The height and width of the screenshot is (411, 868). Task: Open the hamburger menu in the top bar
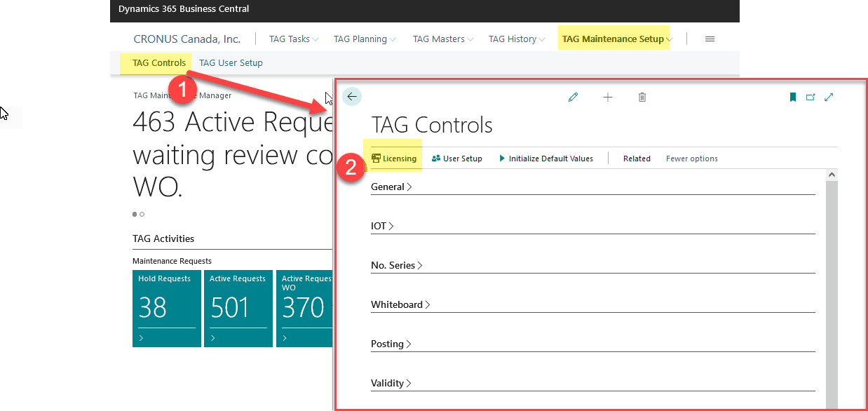click(710, 39)
